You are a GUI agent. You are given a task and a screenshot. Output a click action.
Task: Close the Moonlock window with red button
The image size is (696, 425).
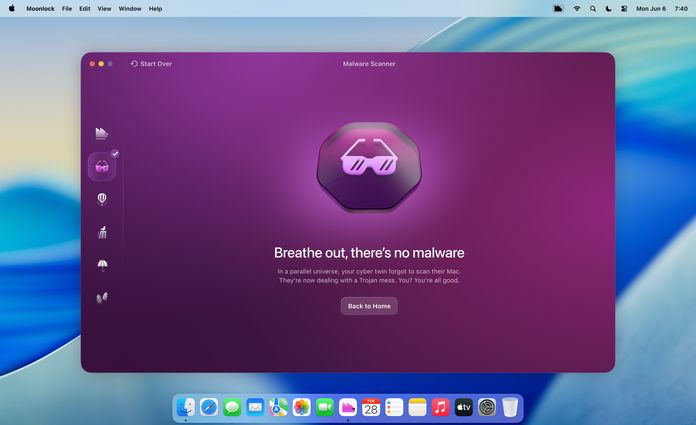[92, 64]
